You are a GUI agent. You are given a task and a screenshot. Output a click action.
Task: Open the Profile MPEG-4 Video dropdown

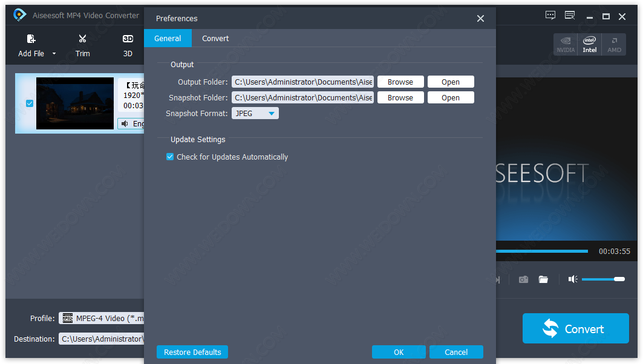[x=102, y=318]
